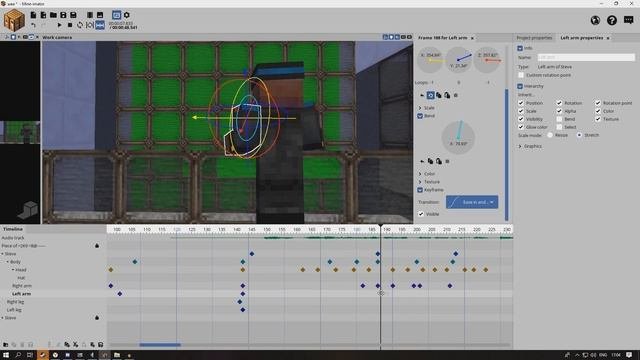
Task: Expand the frame editor Texture section
Action: pos(420,182)
